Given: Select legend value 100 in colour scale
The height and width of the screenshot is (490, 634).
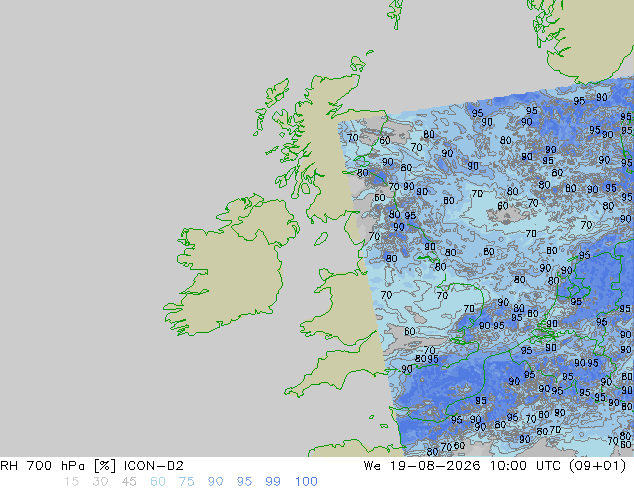Looking at the screenshot, I should [306, 482].
